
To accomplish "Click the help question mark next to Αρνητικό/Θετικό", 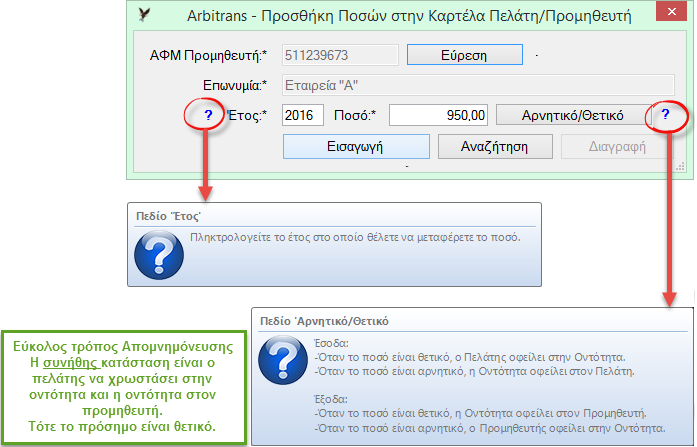I will 665,114.
